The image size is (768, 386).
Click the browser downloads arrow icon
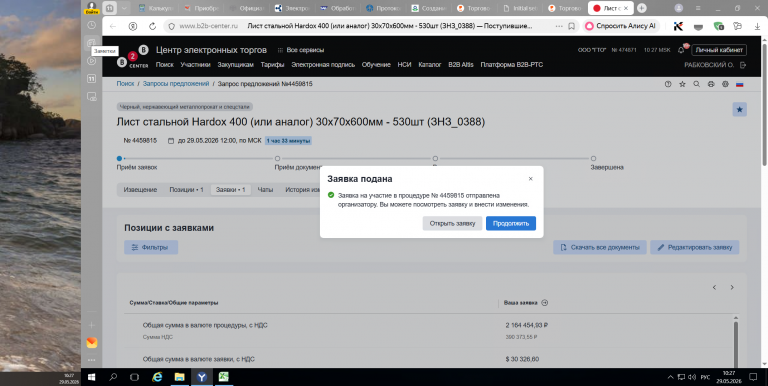(757, 26)
